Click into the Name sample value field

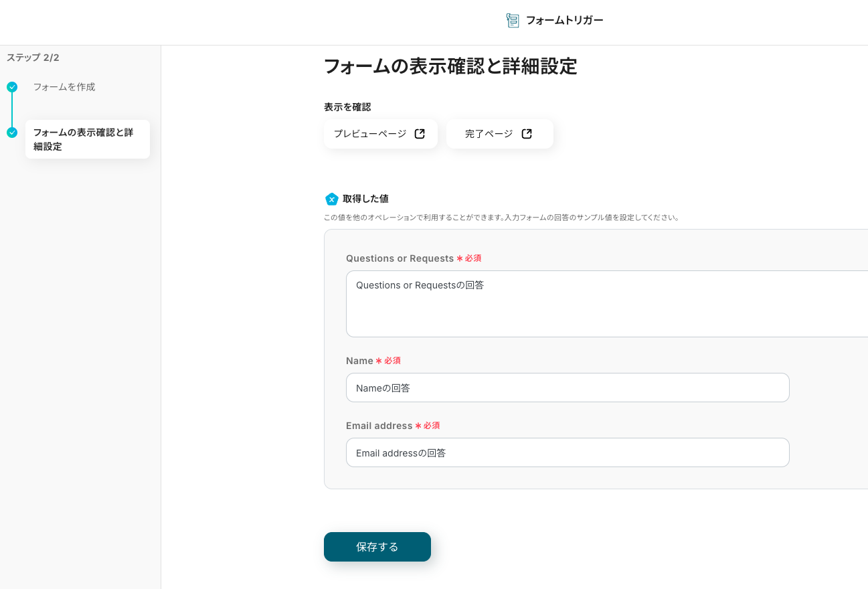568,388
